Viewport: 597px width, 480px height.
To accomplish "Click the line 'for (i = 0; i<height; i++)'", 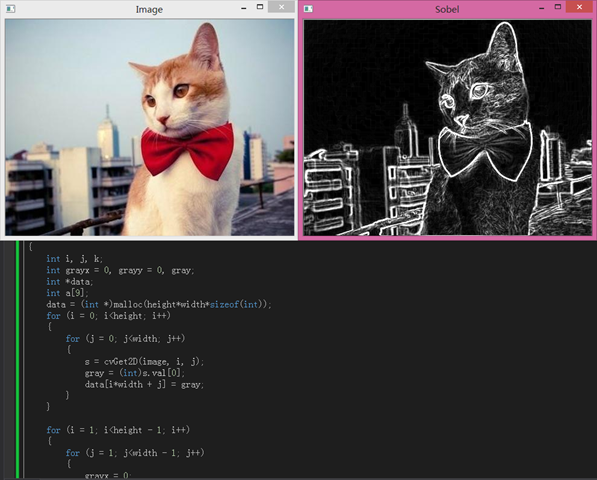I will pos(108,316).
